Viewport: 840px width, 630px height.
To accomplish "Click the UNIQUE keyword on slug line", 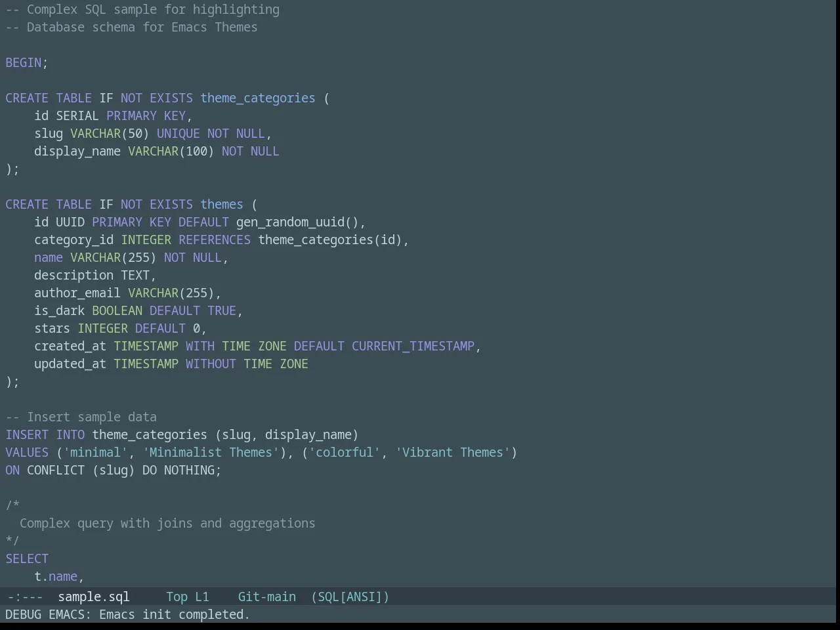I will [178, 133].
